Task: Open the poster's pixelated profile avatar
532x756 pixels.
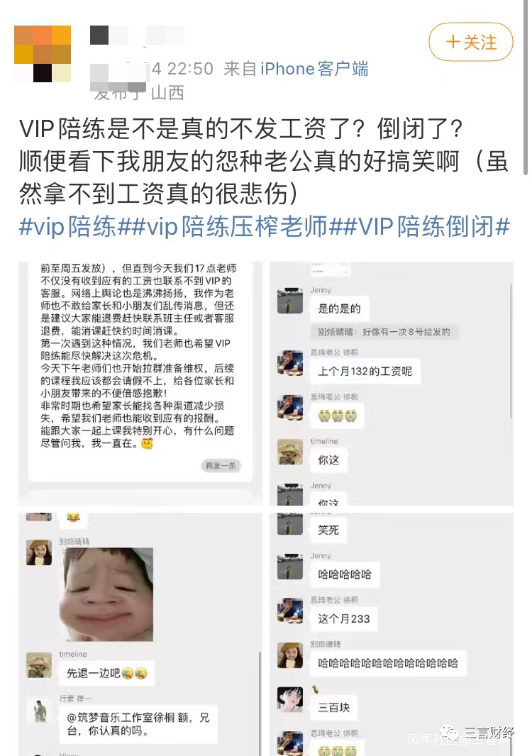Action: (x=43, y=53)
